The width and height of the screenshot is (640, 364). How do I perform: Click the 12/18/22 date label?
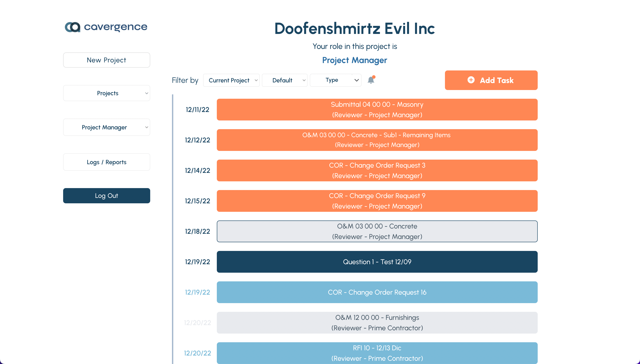(197, 232)
